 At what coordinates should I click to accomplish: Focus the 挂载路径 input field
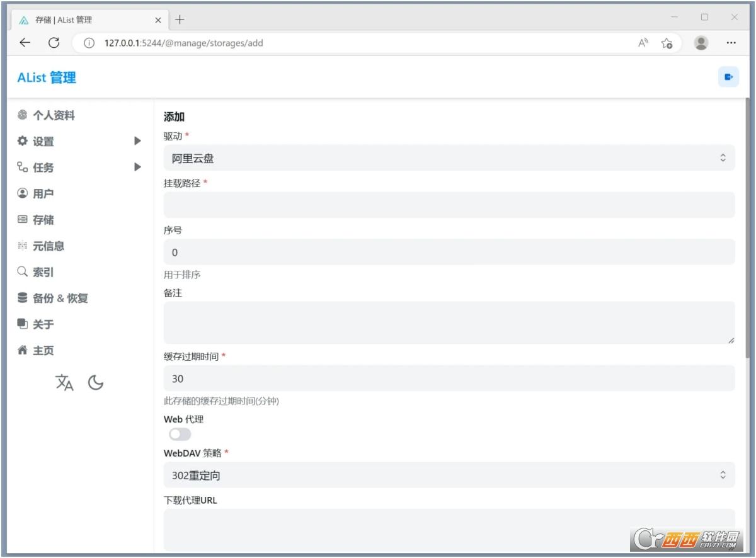click(x=449, y=205)
